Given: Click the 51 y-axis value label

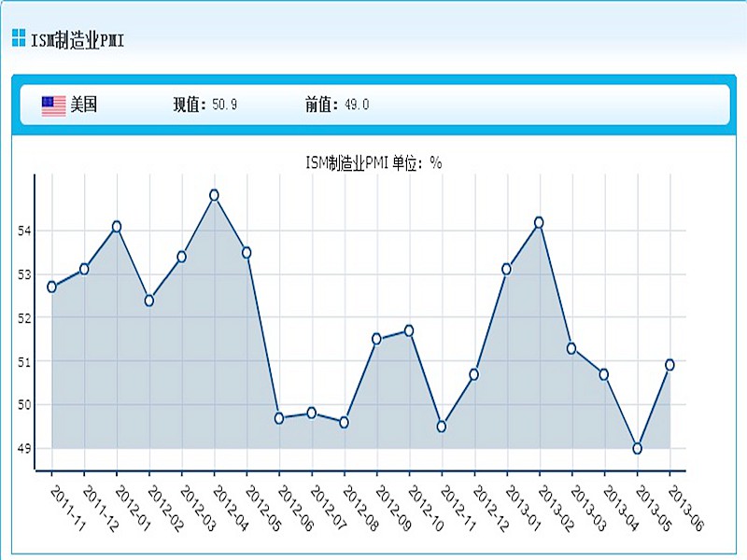Looking at the screenshot, I should click(x=24, y=362).
